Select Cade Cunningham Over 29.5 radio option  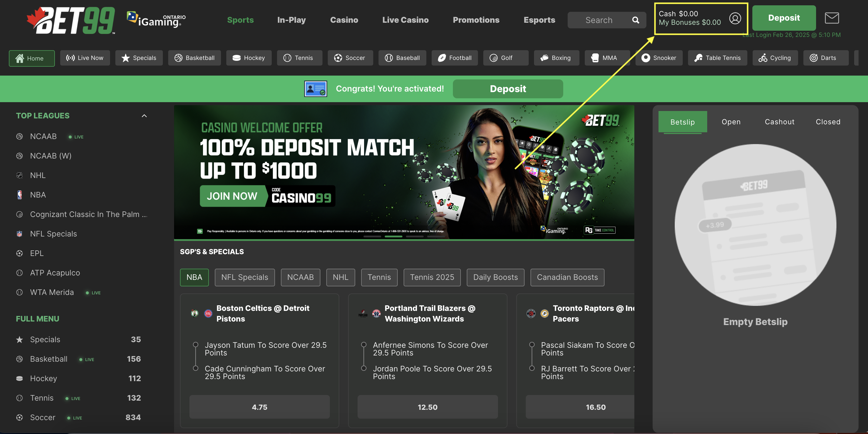[x=195, y=368]
